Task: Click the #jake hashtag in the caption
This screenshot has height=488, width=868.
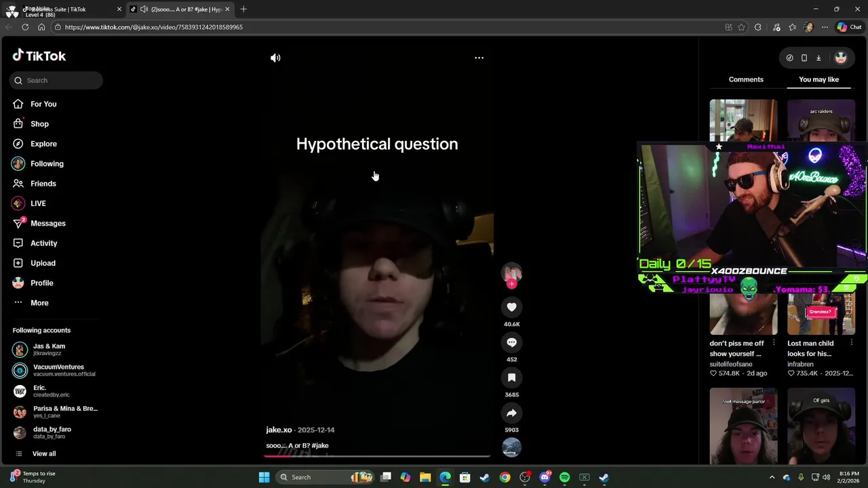Action: tap(320, 445)
